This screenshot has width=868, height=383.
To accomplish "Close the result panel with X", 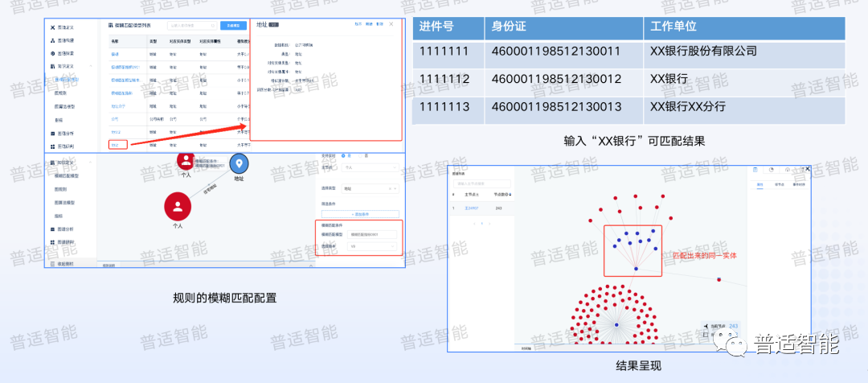I will pos(808,168).
